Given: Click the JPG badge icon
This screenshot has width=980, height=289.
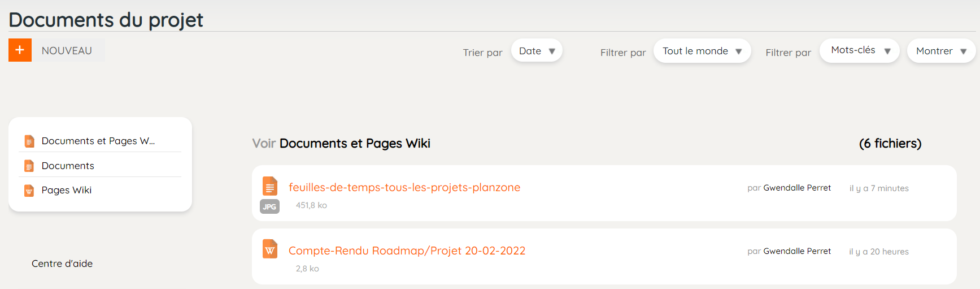Looking at the screenshot, I should 269,206.
